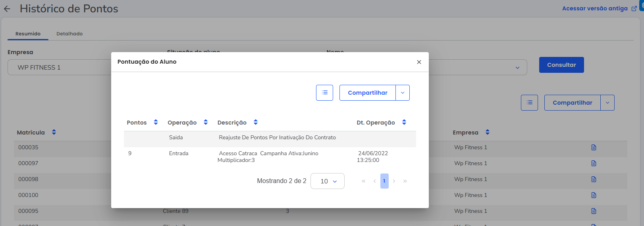
Task: Click Compartilhar button in the dialog
Action: point(367,93)
